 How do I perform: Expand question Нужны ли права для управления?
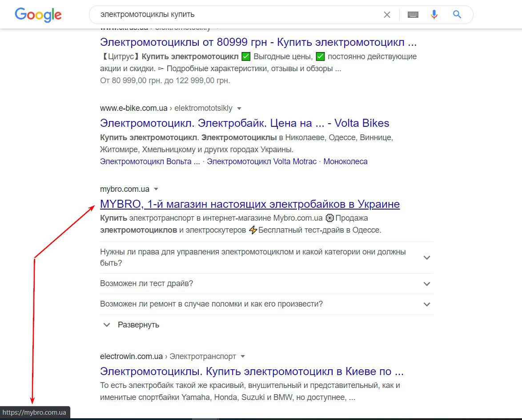tap(267, 258)
